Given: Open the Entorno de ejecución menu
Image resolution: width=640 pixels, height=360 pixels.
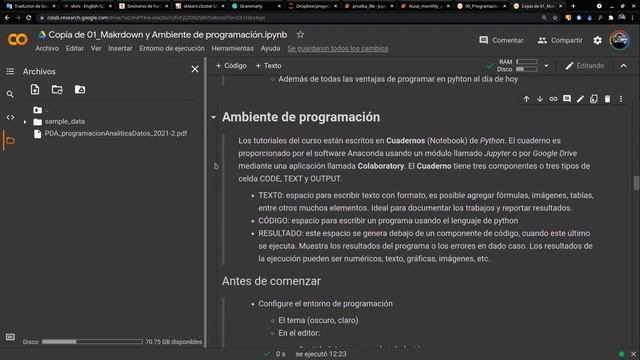Looking at the screenshot, I should point(172,49).
